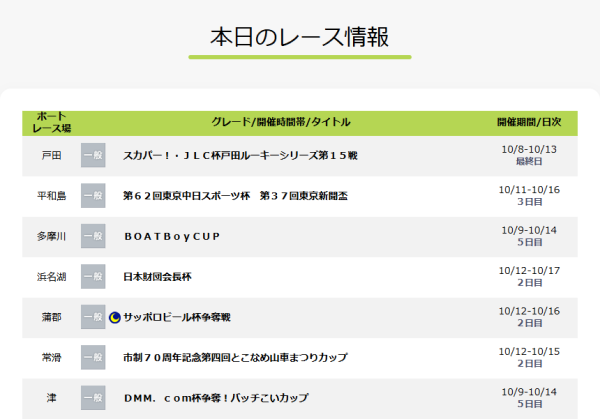The image size is (600, 419).
Task: Open the サッポロビール杯争奪戦 race link
Action: point(177,318)
